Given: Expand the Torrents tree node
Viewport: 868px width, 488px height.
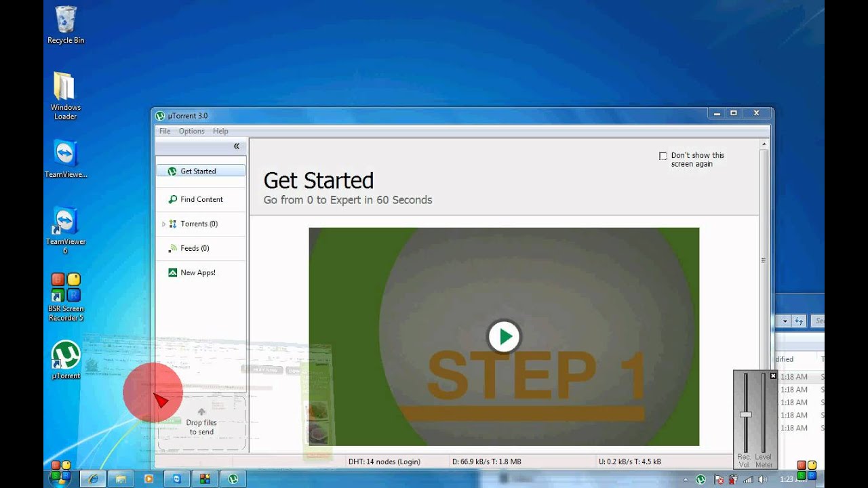Looking at the screenshot, I should click(163, 224).
